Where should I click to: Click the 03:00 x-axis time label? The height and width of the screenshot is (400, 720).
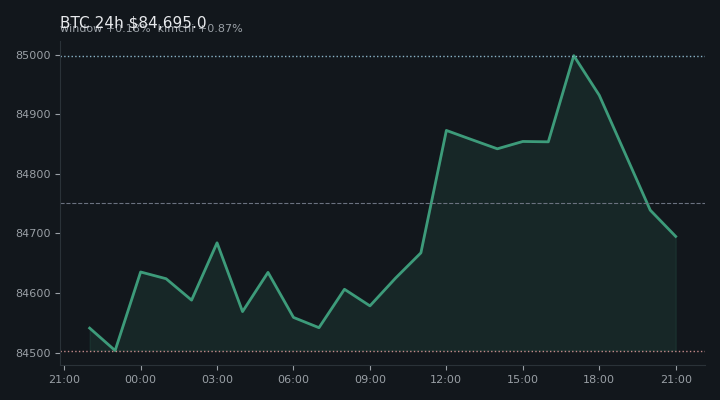[x=217, y=379]
